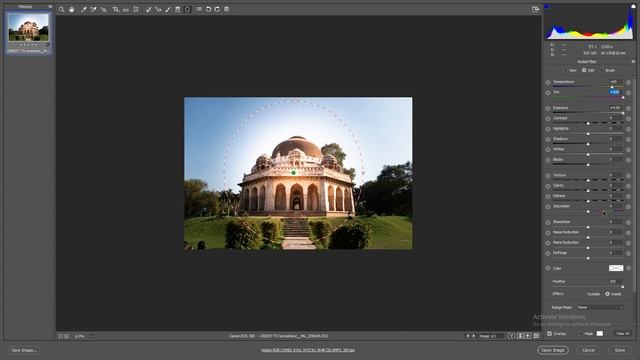
Task: Open the Range Mask dropdown
Action: pos(600,307)
